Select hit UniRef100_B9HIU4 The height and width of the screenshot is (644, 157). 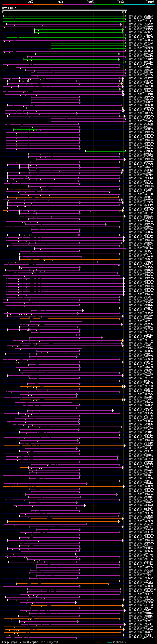pos(141,340)
